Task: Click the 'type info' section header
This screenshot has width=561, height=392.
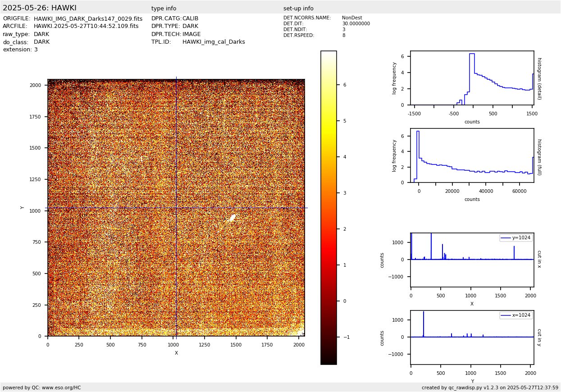Action: [164, 9]
